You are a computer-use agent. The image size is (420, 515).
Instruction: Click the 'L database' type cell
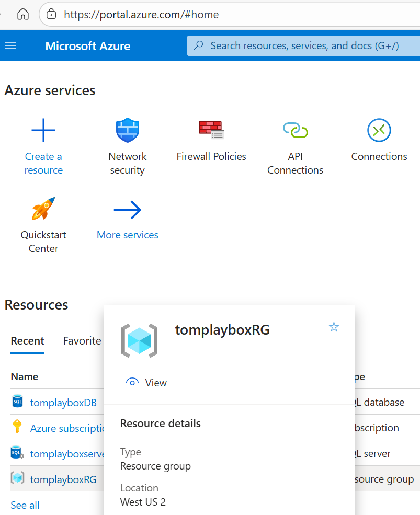380,402
